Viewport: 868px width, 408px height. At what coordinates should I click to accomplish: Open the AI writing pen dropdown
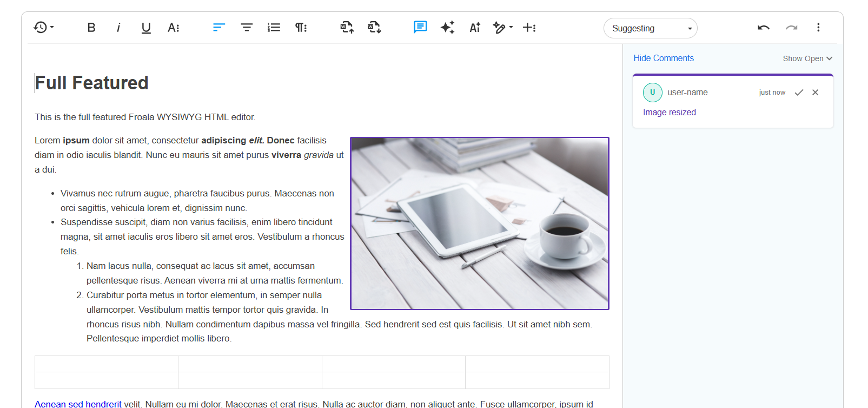[503, 28]
